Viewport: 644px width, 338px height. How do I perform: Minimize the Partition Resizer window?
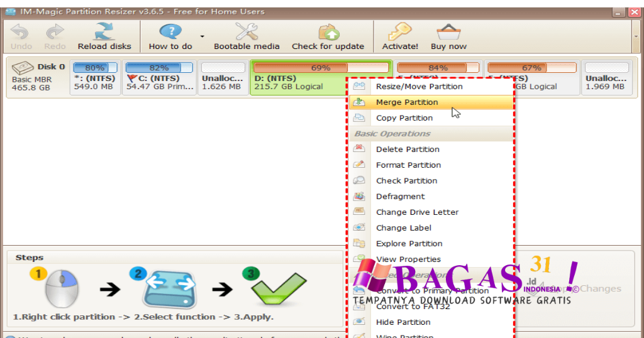pos(618,13)
